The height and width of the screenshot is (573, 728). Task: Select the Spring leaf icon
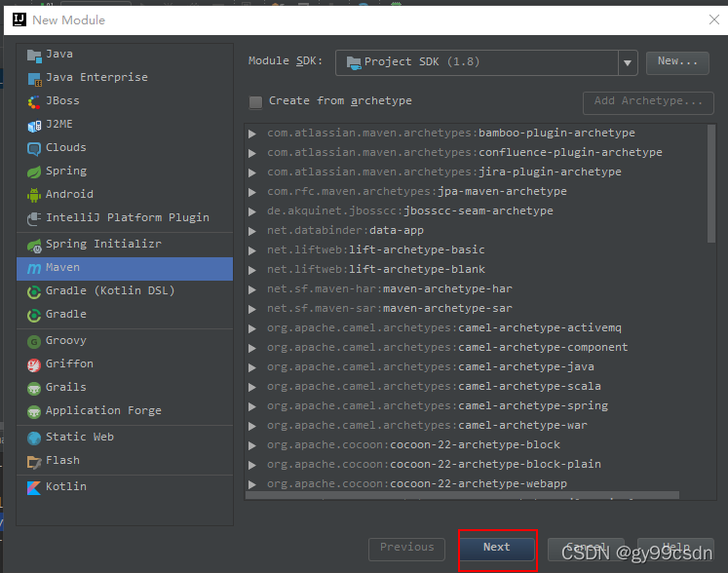click(x=34, y=172)
